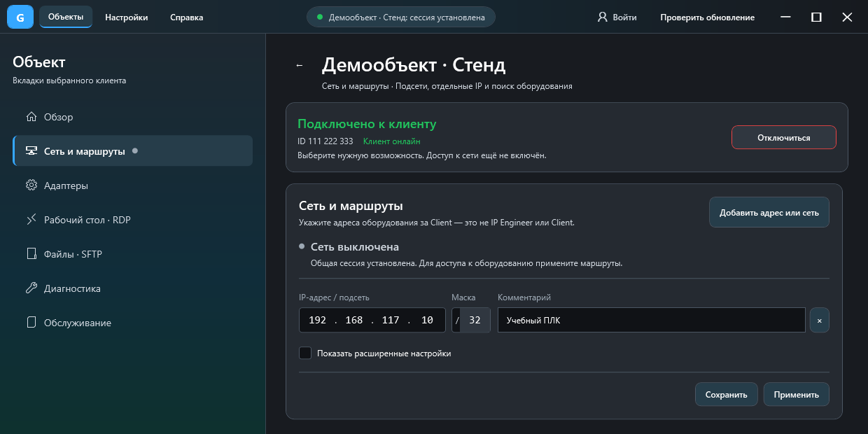Click the Подключено к клиенту heading
The height and width of the screenshot is (434, 868).
367,124
